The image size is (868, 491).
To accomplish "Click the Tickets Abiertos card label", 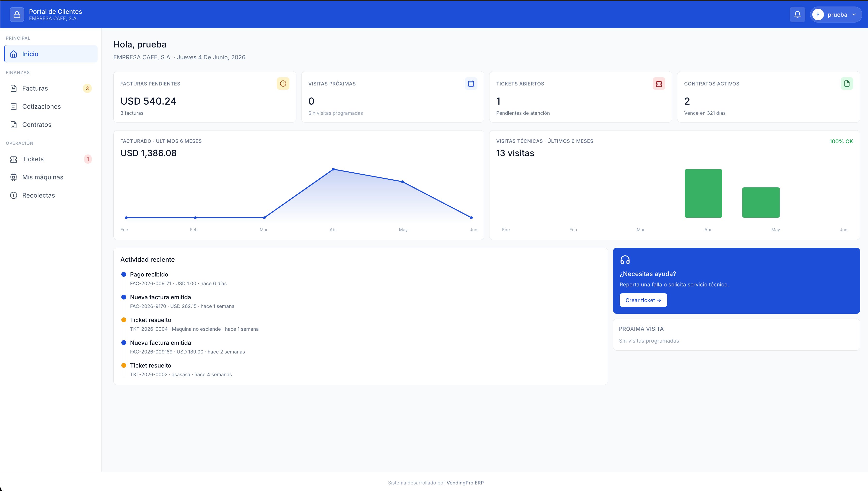I will (x=520, y=84).
